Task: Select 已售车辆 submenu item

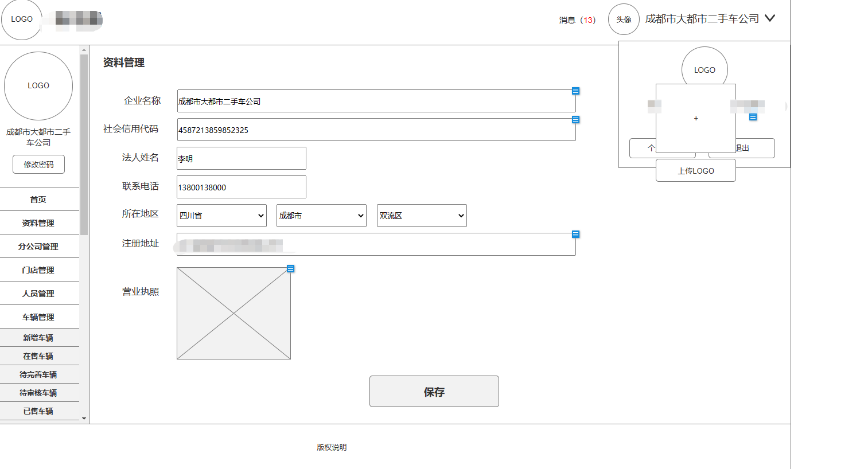Action: pos(39,411)
